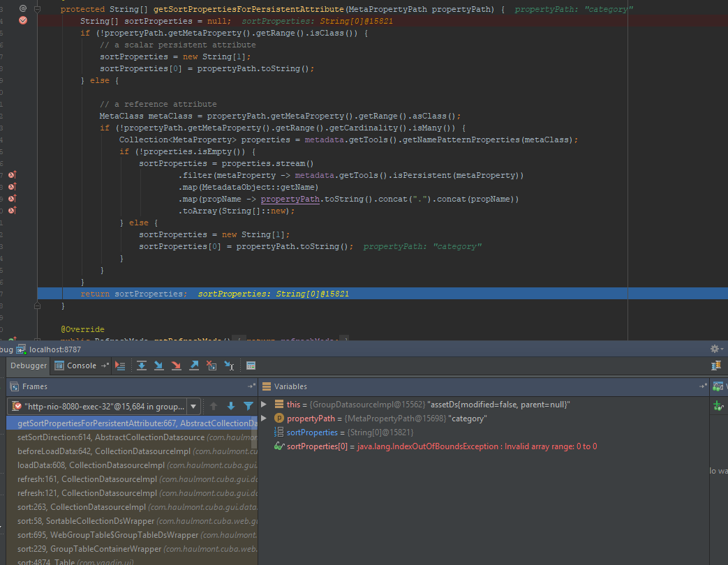Viewport: 728px width, 565px height.
Task: Select frame sort:263 CollectionDatasourceImpl
Action: [131, 507]
